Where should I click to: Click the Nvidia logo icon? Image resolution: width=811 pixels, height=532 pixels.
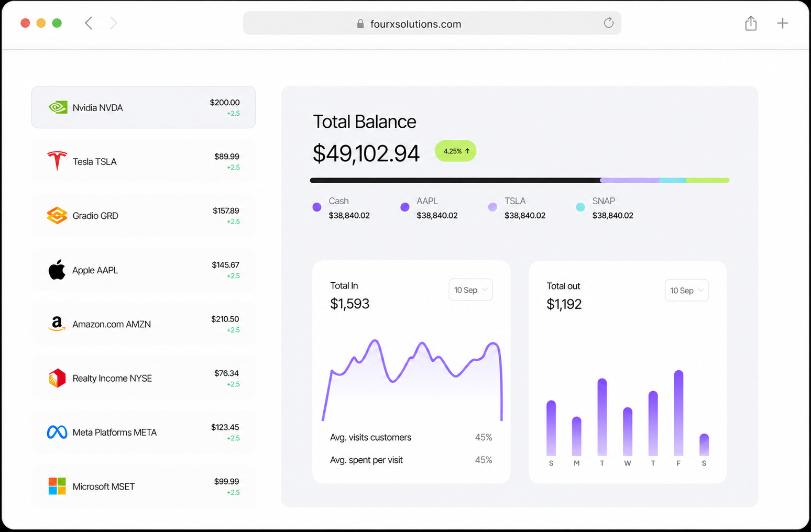pyautogui.click(x=58, y=107)
